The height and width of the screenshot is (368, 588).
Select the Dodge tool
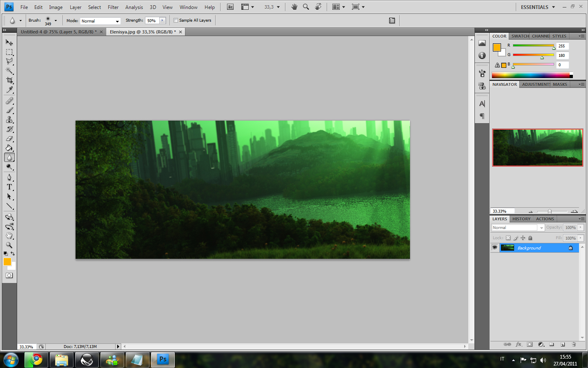(x=9, y=167)
